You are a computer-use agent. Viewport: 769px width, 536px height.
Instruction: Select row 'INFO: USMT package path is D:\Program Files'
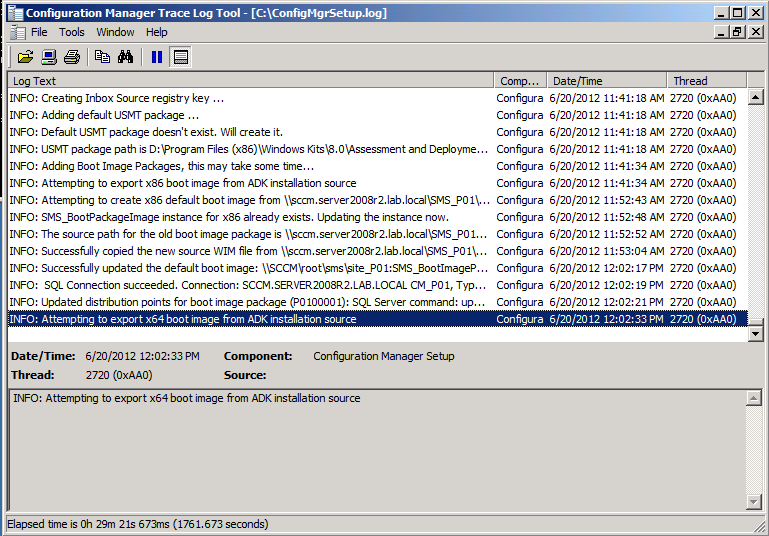(378, 149)
